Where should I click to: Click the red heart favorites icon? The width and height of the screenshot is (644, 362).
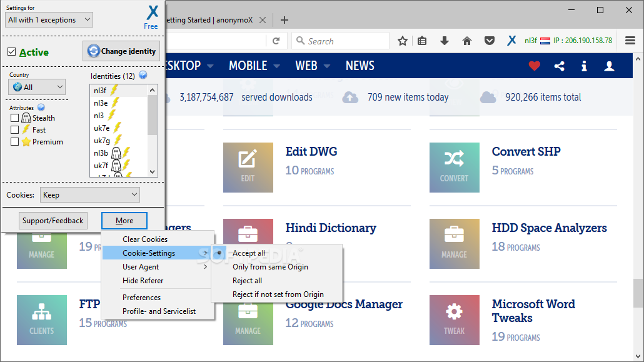(535, 66)
